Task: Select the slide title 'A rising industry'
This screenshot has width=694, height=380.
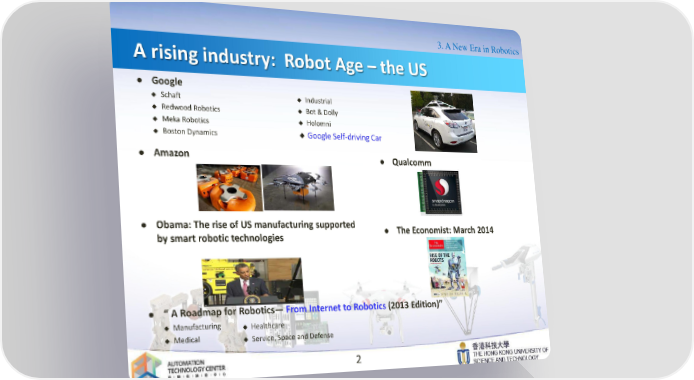Action: [x=201, y=55]
